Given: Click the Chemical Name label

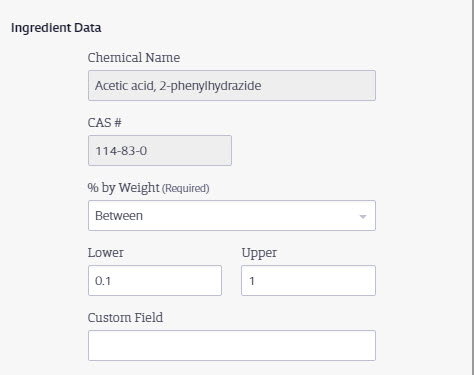Looking at the screenshot, I should click(x=134, y=58).
